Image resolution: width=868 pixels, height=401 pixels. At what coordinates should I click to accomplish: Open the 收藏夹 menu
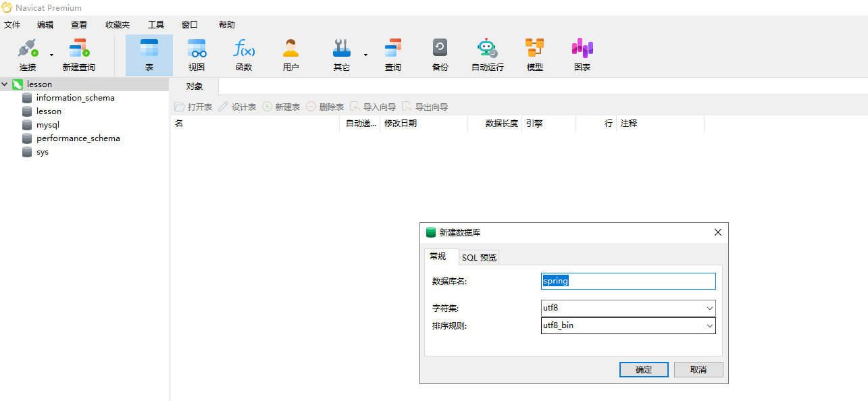tap(118, 25)
